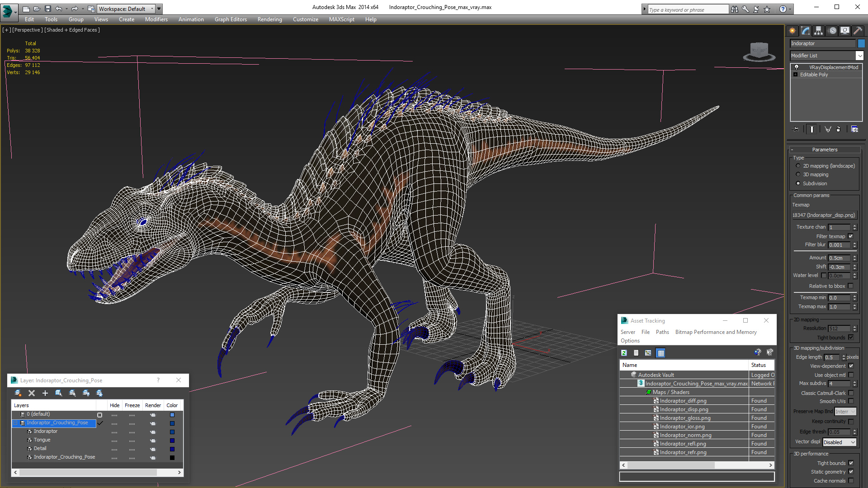Screen dimensions: 868x488
Task: Collapse the Indoraptor_Crouching_Pose layer tree
Action: pyautogui.click(x=15, y=423)
